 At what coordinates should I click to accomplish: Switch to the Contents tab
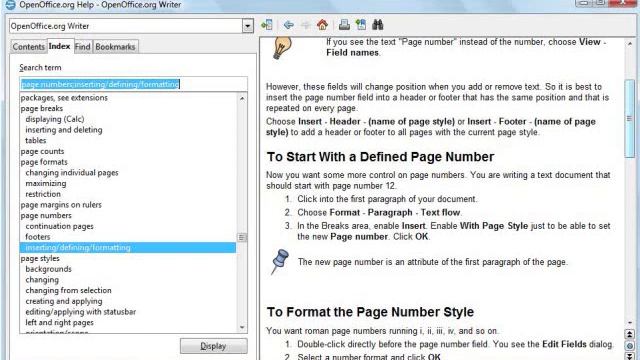[x=28, y=47]
